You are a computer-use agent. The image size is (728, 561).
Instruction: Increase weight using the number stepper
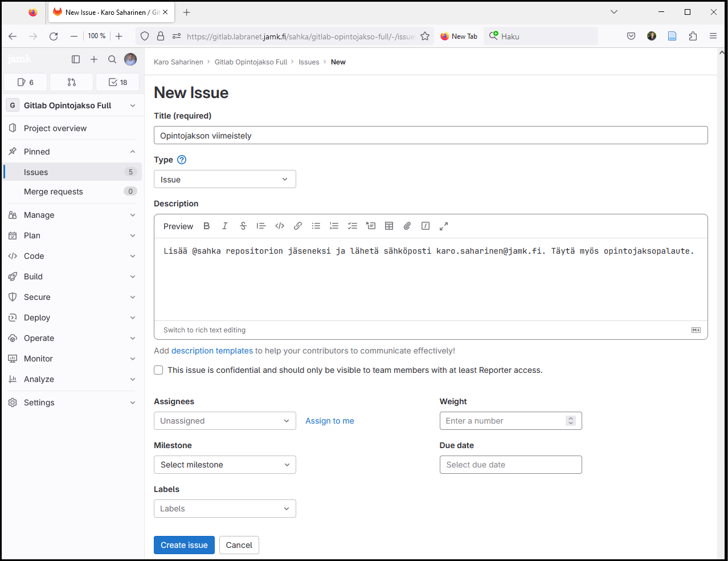click(571, 418)
